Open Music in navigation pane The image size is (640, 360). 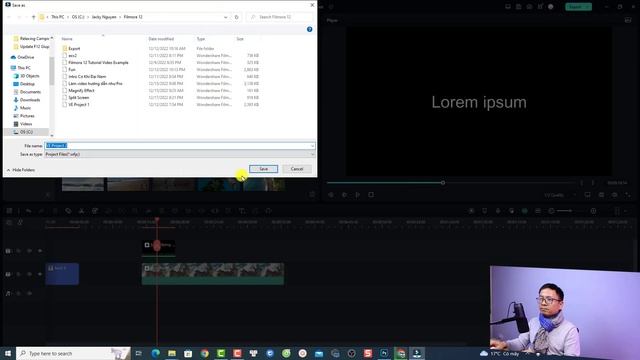pos(25,108)
